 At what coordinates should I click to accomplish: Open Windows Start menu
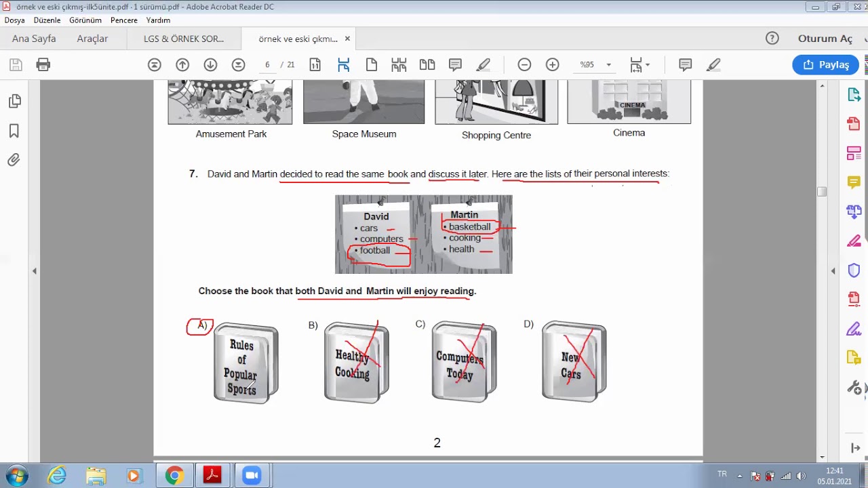pos(16,476)
